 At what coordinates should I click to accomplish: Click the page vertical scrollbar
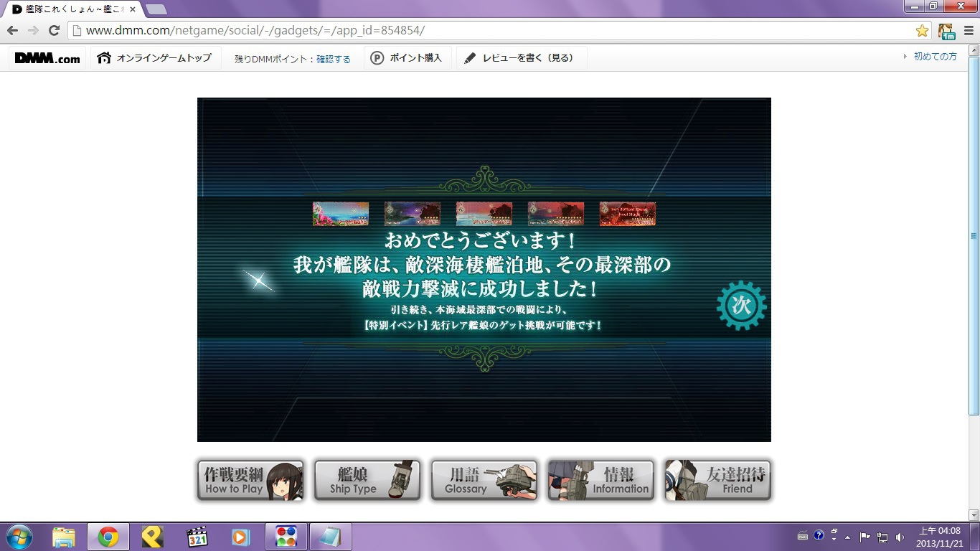click(x=974, y=237)
